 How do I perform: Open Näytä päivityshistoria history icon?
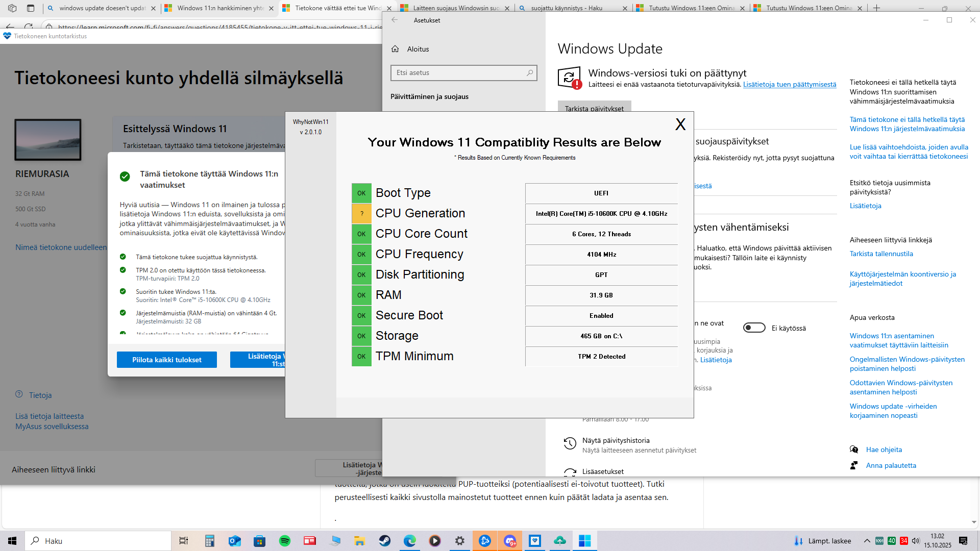coord(570,443)
